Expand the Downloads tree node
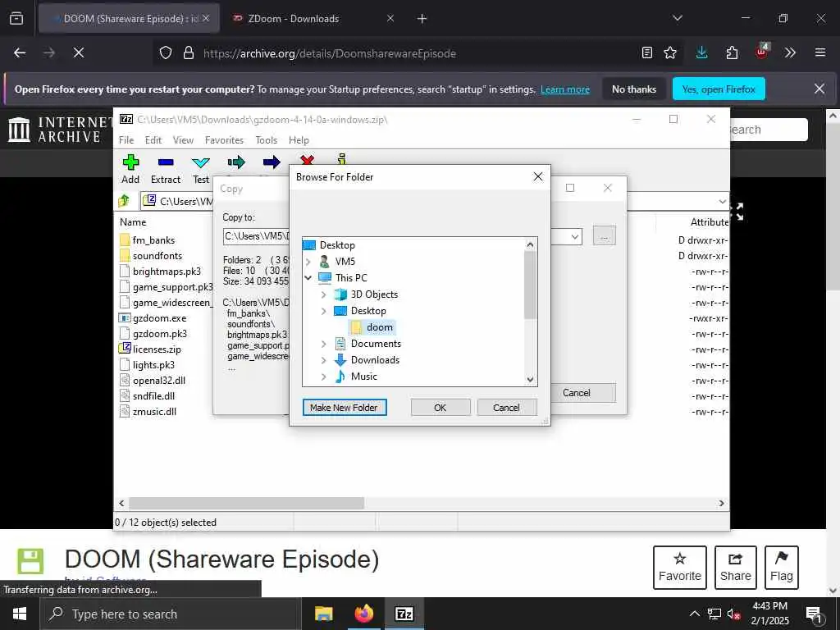The image size is (840, 630). [323, 361]
